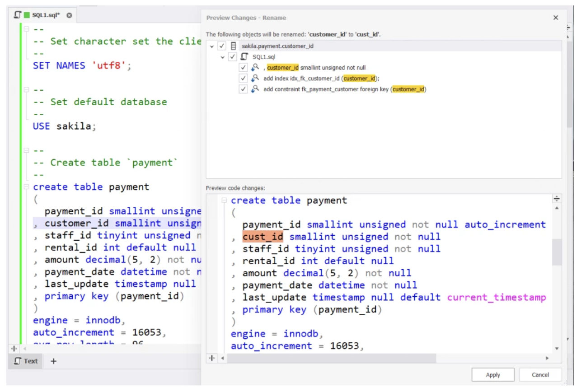Click the SET NAMES 'utf8' line

coord(82,65)
